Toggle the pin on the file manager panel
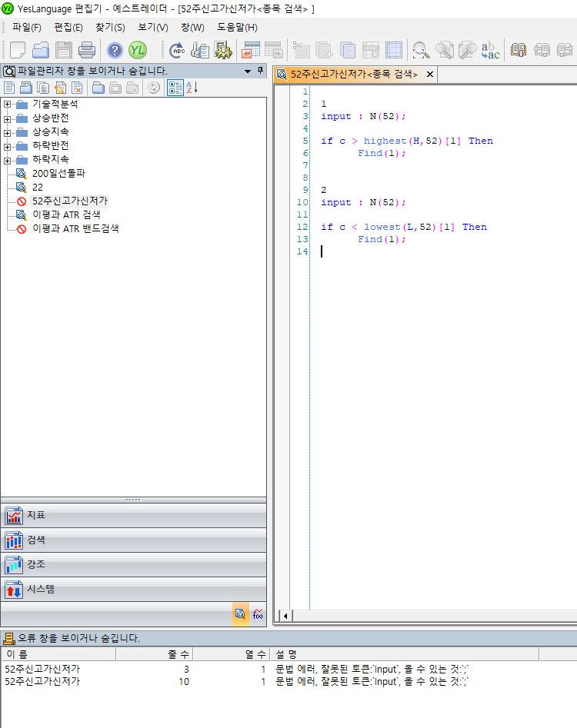The height and width of the screenshot is (728, 577). click(x=260, y=71)
